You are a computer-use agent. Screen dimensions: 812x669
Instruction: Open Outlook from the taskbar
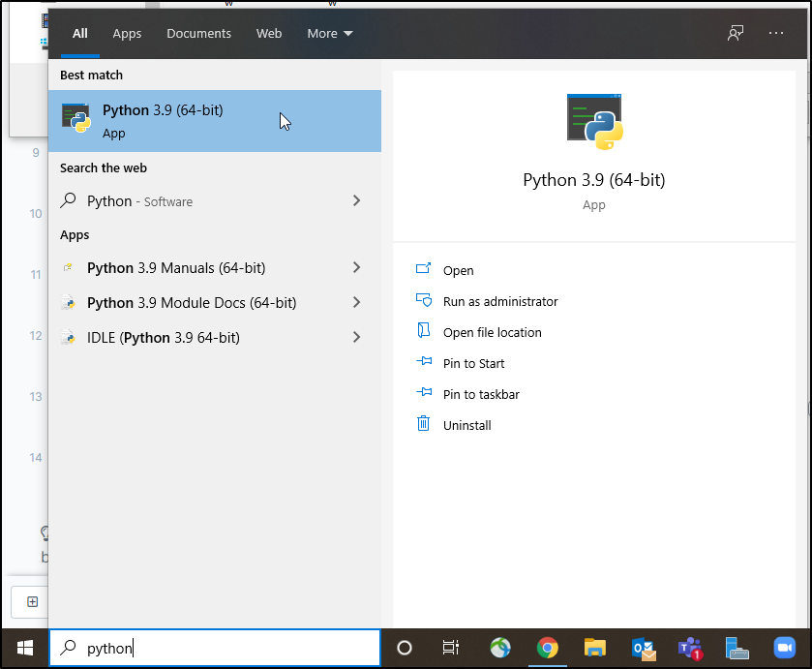coord(643,648)
